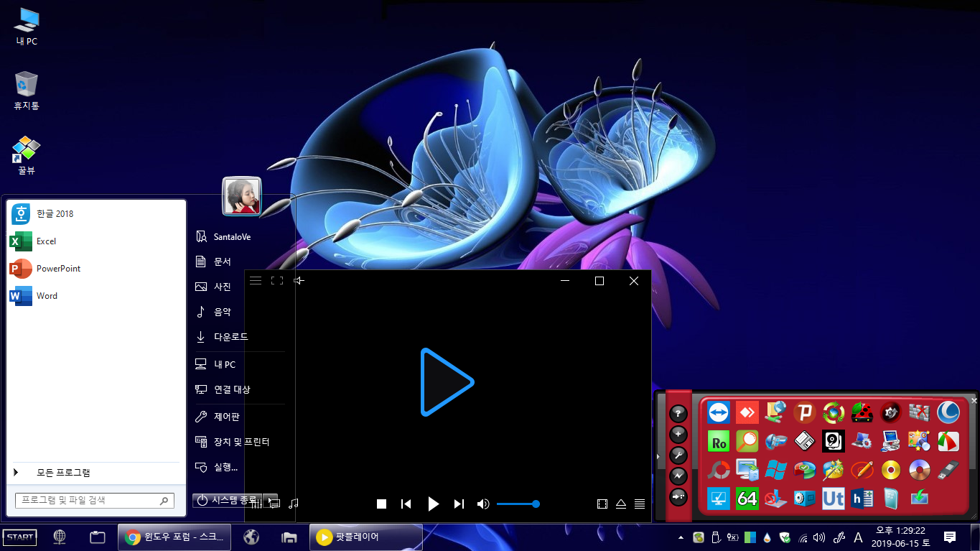980x551 pixels.
Task: Open the Psiphon 'P' icon in the launcher
Action: click(x=805, y=412)
